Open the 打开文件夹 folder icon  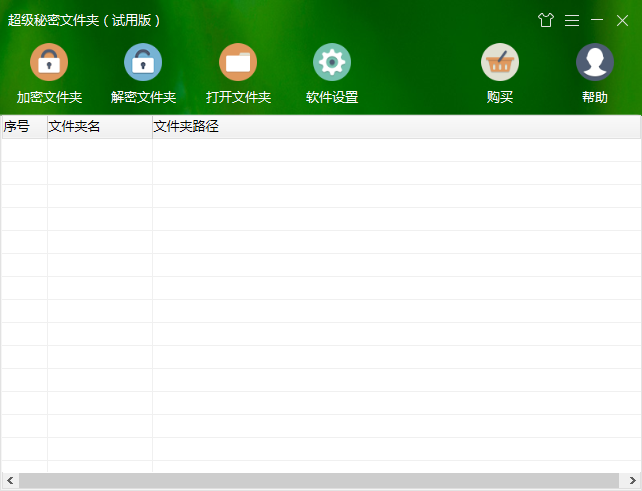[238, 62]
